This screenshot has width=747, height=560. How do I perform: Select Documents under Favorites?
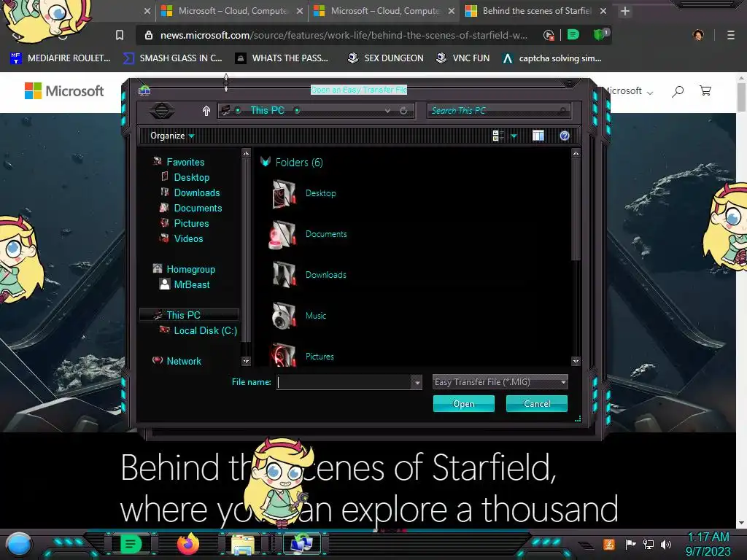tap(198, 208)
